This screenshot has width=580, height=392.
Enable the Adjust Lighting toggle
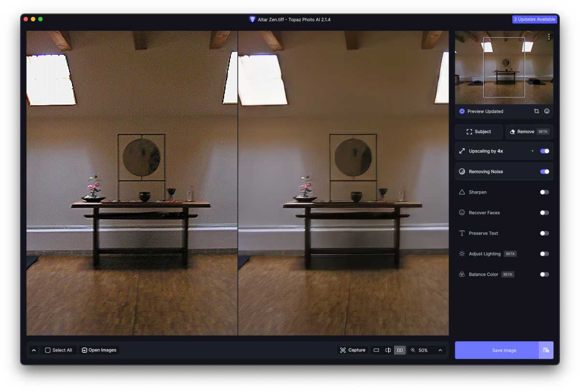click(x=545, y=253)
